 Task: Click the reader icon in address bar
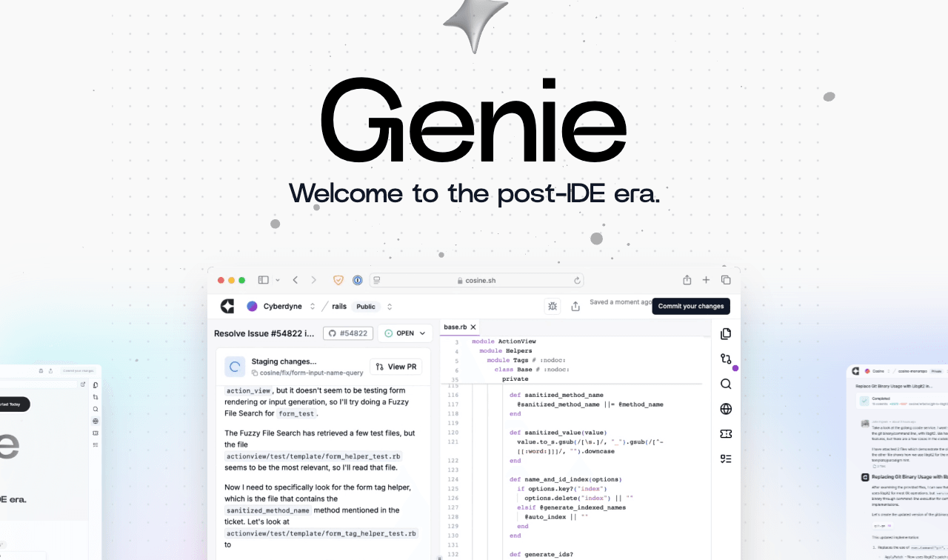(377, 281)
